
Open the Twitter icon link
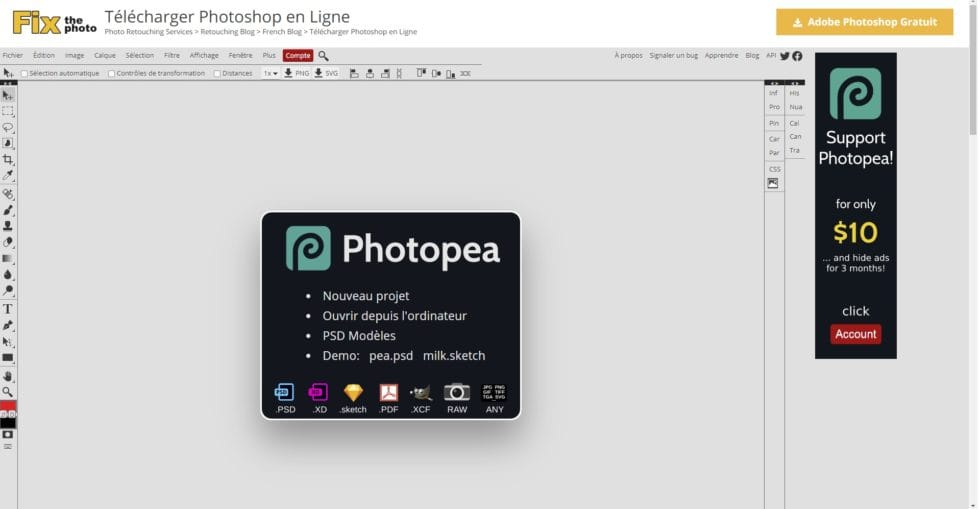[785, 56]
